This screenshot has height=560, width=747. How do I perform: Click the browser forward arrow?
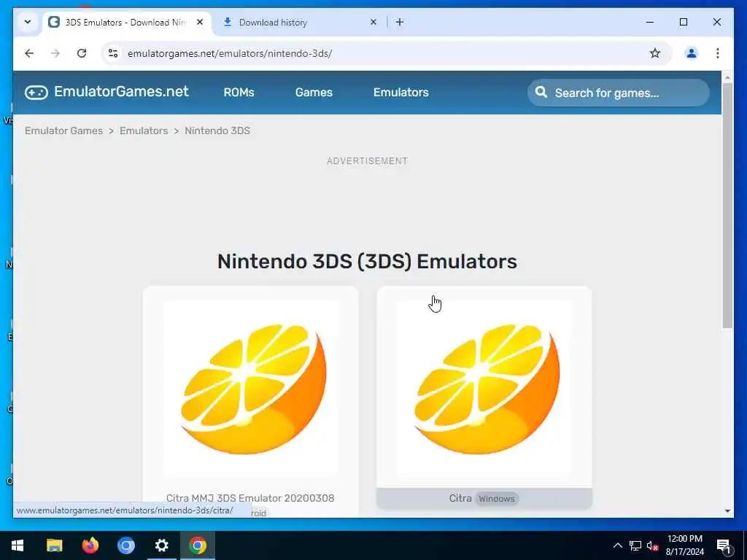tap(55, 53)
